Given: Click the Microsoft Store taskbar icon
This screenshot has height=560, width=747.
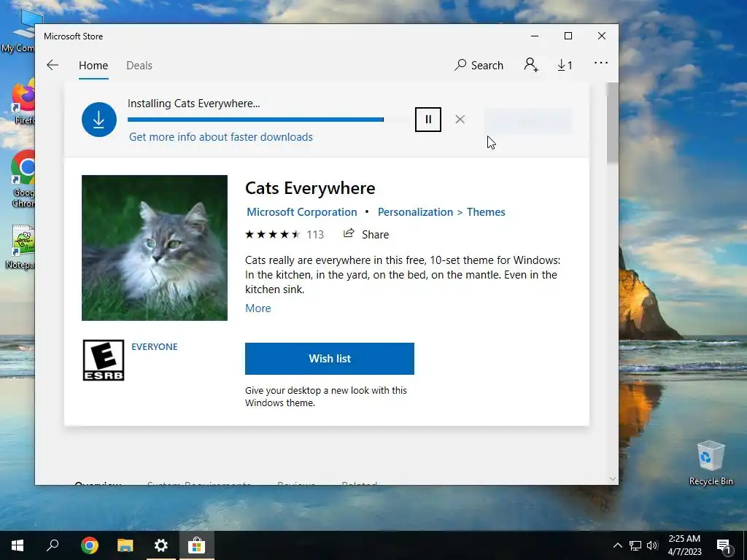Looking at the screenshot, I should click(x=196, y=545).
